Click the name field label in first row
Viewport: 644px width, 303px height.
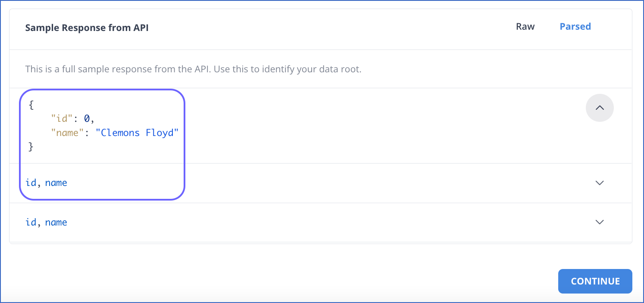[x=56, y=182]
